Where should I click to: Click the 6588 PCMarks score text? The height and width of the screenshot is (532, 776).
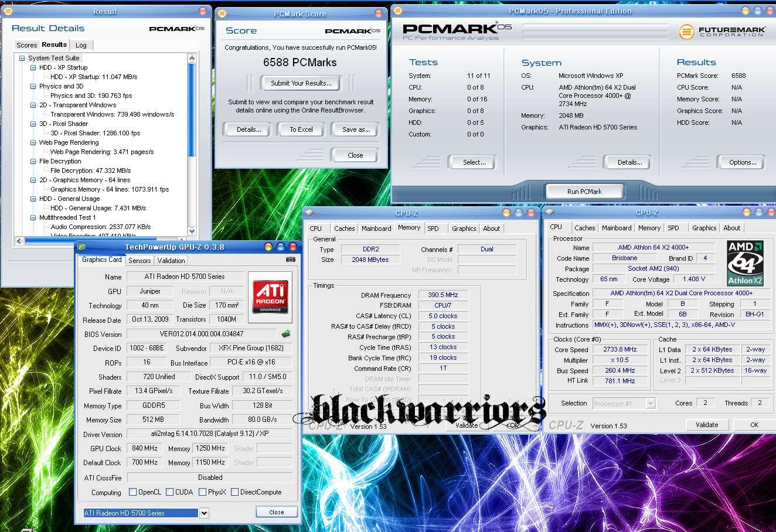[300, 62]
